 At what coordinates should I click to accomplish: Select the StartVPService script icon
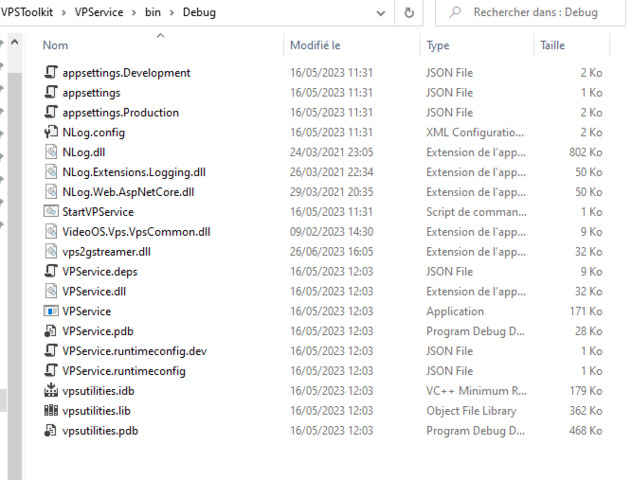pyautogui.click(x=52, y=212)
